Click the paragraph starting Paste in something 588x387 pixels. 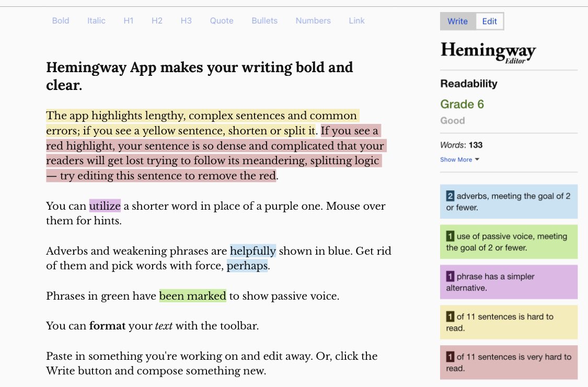[212, 363]
